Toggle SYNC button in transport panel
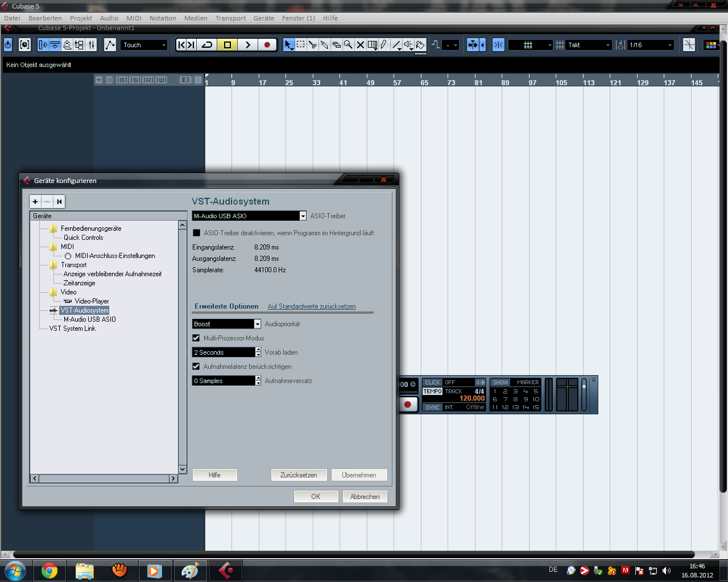728x582 pixels. 432,408
